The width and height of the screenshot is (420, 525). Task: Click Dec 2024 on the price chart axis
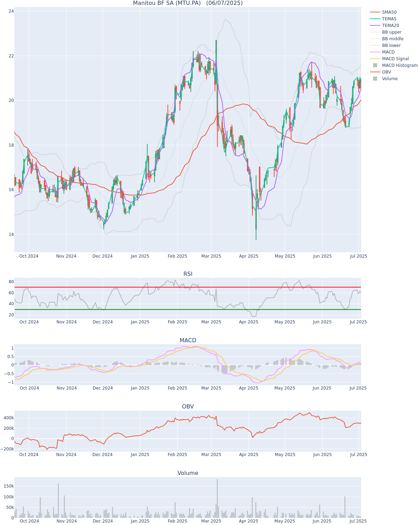[103, 256]
